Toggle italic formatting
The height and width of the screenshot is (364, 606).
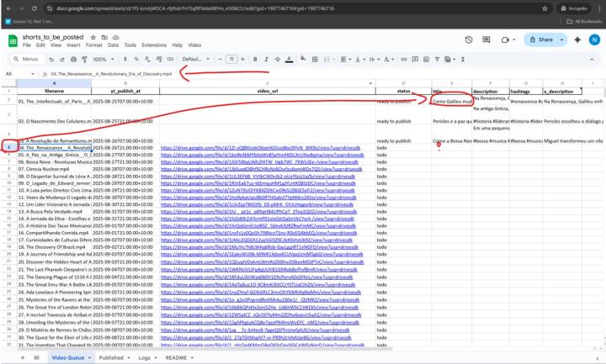pyautogui.click(x=266, y=60)
